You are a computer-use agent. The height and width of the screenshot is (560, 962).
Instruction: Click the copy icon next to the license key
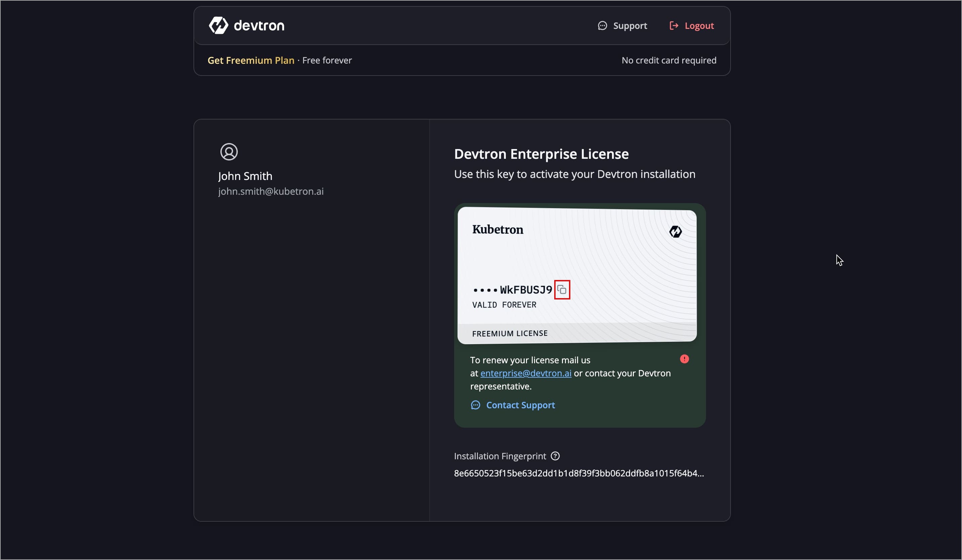tap(562, 289)
